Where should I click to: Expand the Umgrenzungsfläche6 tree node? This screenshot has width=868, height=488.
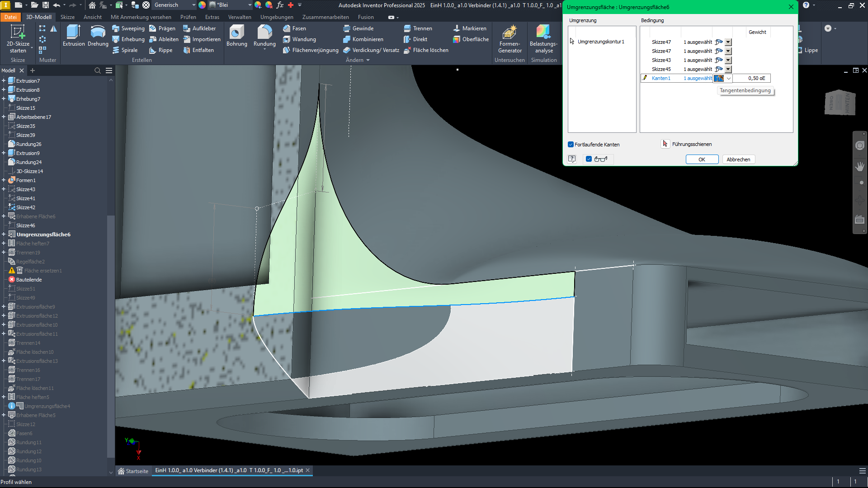[4, 235]
